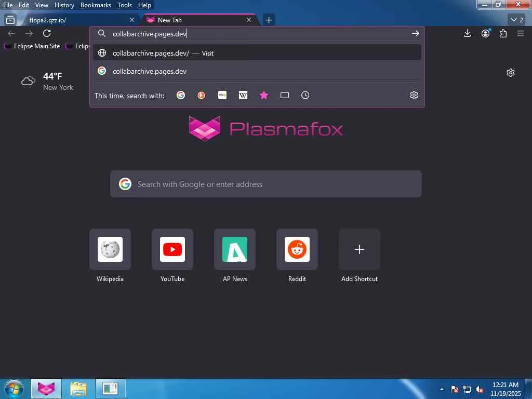Click the Go arrow in address bar

point(415,33)
